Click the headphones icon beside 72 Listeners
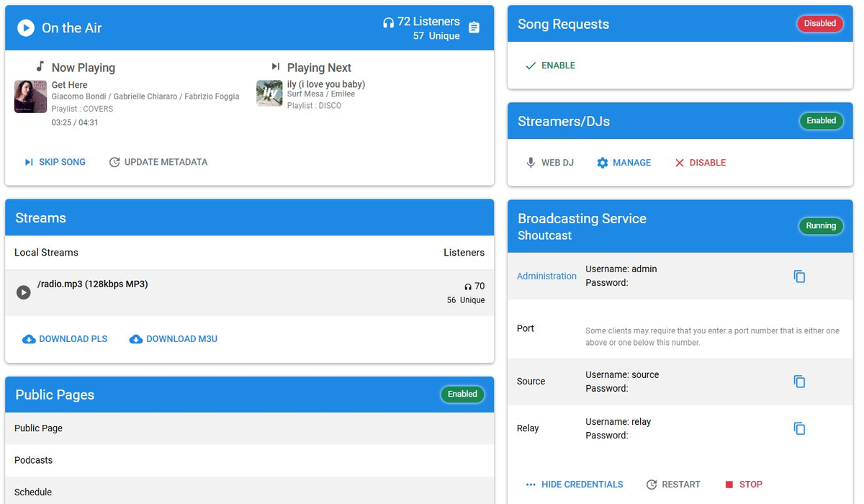Viewport: 864px width, 504px height. point(388,22)
